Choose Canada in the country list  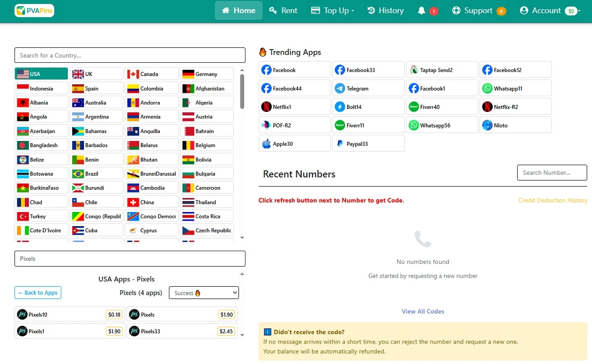click(x=152, y=74)
